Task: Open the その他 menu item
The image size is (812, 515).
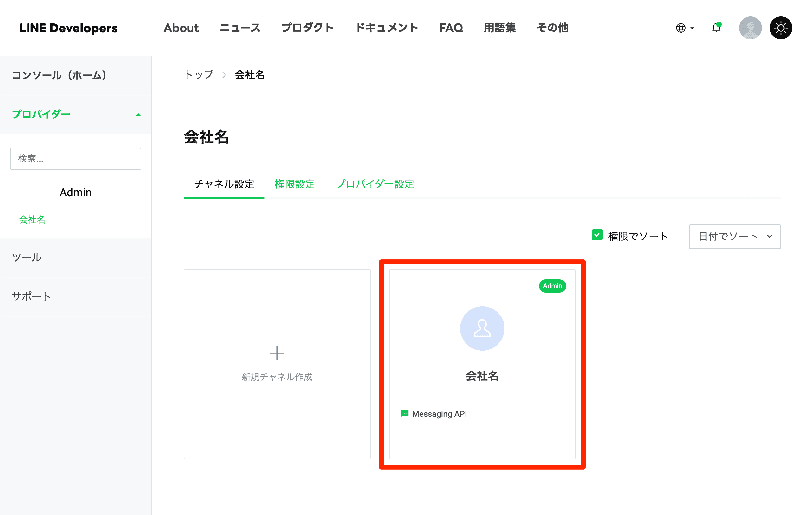Action: point(552,28)
